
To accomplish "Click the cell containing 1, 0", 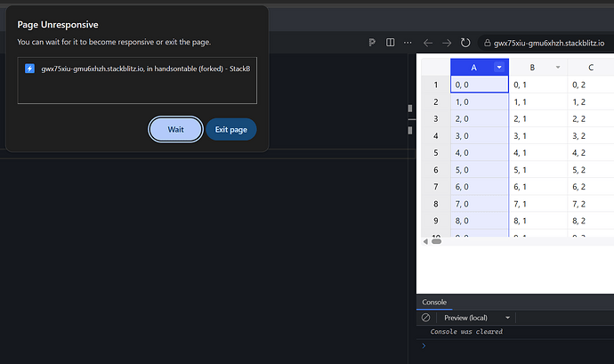I will click(480, 101).
